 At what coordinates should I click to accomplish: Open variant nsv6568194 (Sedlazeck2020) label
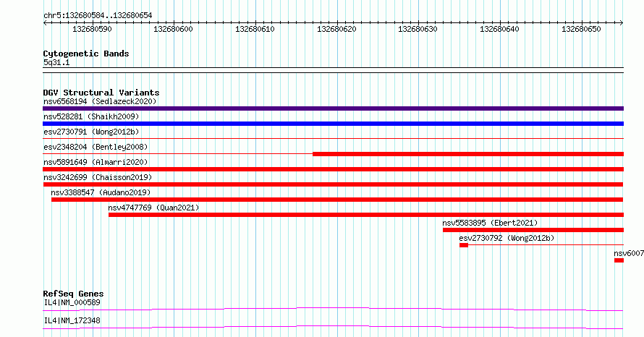[100, 101]
